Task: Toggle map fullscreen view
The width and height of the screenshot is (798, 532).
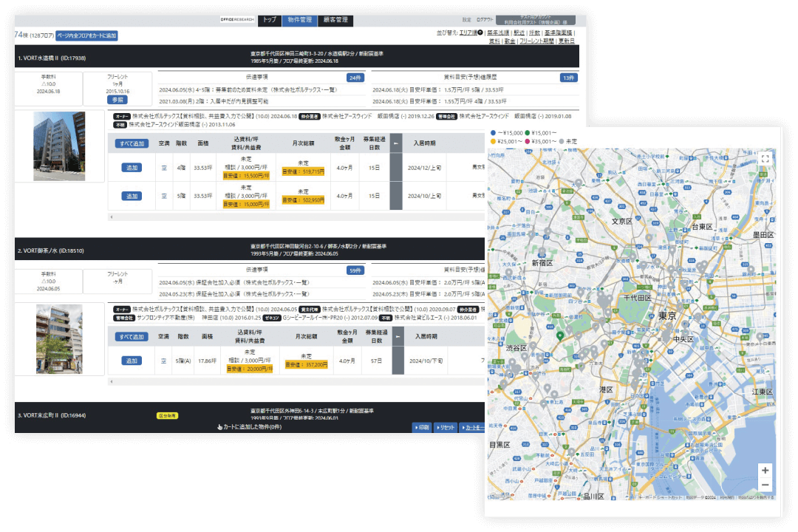Action: 765,159
